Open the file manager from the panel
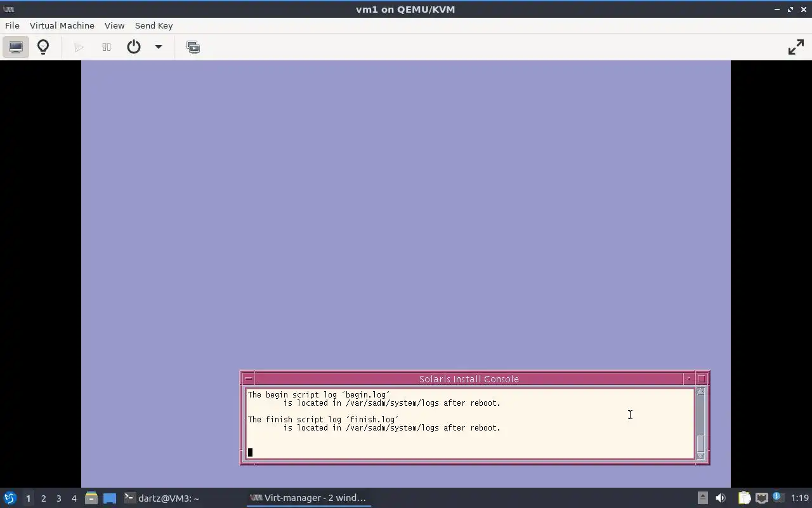 point(91,498)
